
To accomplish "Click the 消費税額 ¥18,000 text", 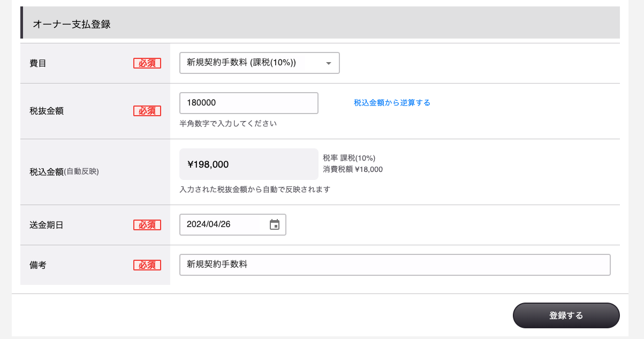I will pos(353,169).
